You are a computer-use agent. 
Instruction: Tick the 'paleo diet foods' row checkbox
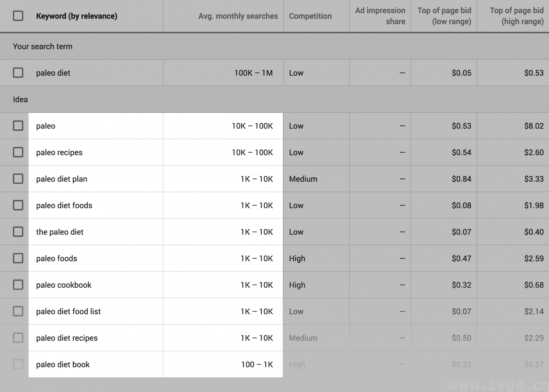pyautogui.click(x=18, y=205)
